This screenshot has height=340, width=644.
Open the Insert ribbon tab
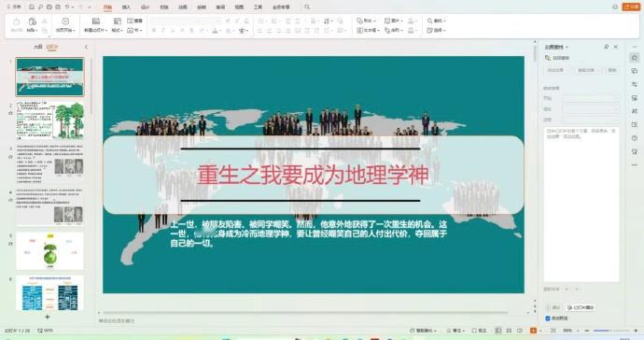tap(126, 7)
